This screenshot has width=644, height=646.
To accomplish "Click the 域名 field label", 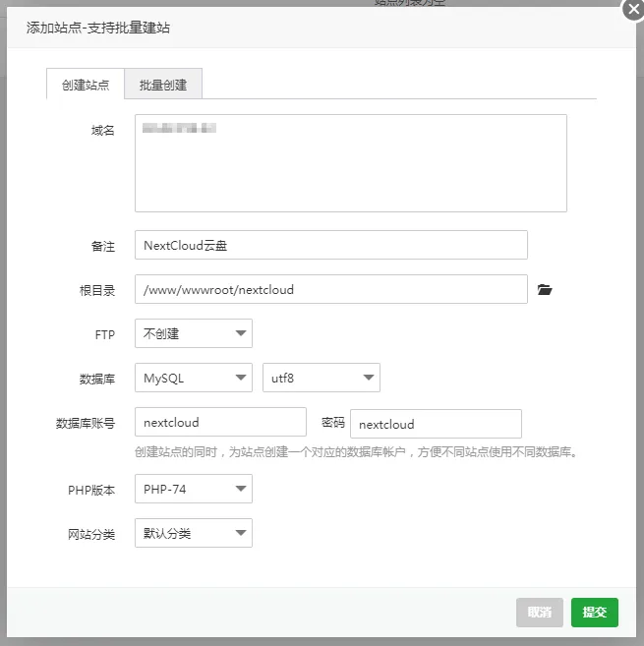I will click(102, 131).
